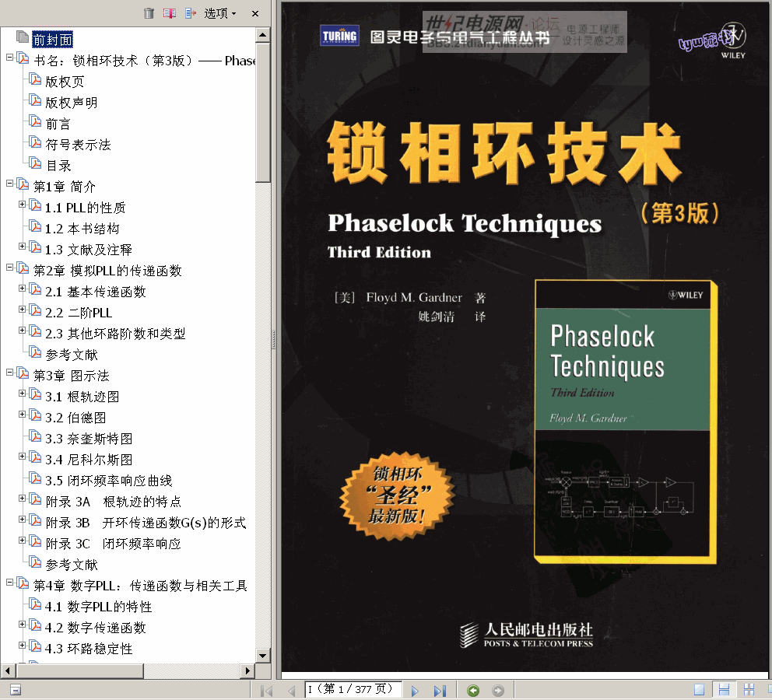Collapse the 第2章 模拟PLL的传递函数 node
772x700 pixels.
point(9,268)
